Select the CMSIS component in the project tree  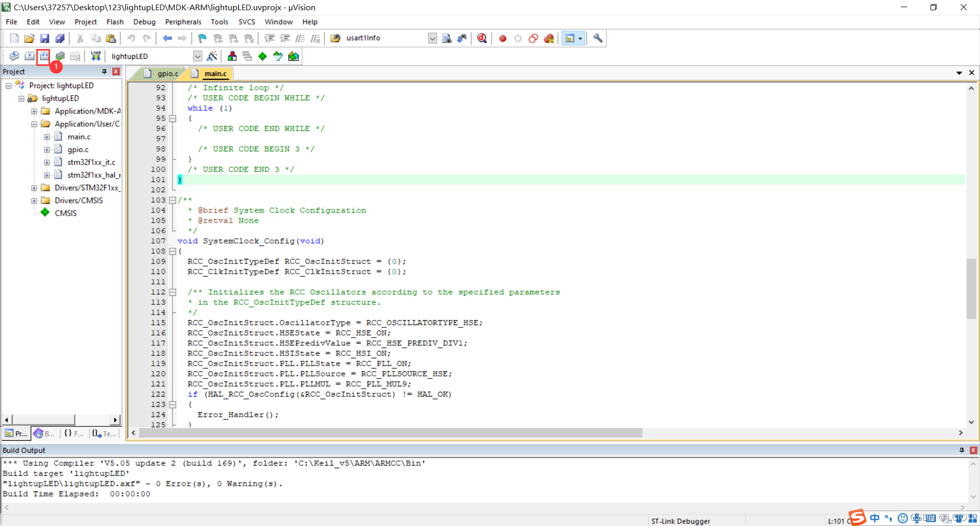[x=65, y=213]
